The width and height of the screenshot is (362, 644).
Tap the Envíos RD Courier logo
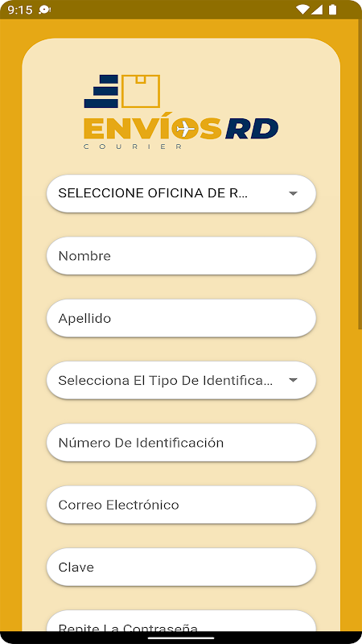pos(181,112)
